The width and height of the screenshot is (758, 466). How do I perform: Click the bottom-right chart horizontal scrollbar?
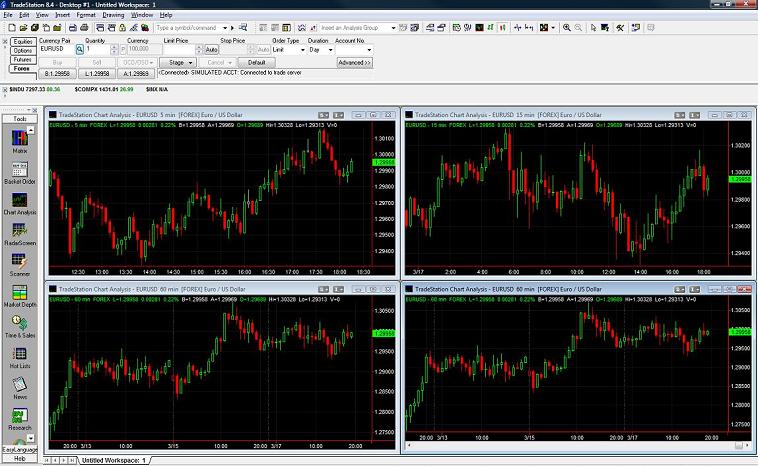pyautogui.click(x=575, y=445)
